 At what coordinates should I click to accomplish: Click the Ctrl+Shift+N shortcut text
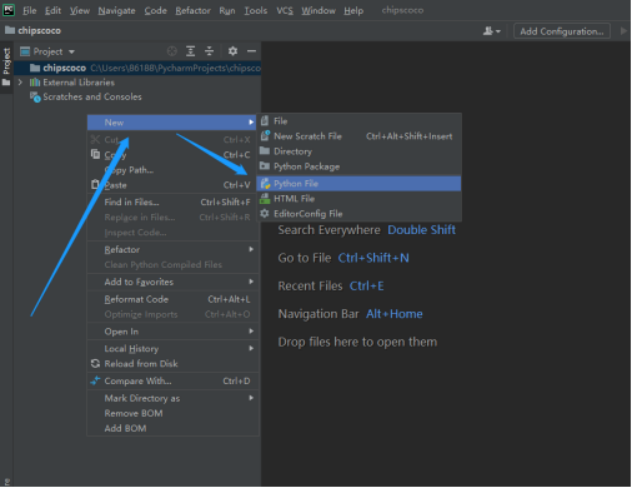click(373, 258)
